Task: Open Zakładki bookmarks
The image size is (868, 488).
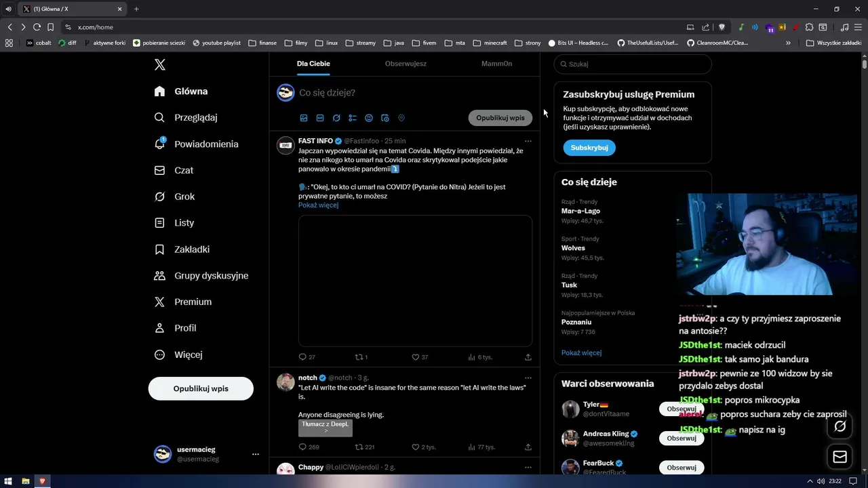Action: point(182,249)
